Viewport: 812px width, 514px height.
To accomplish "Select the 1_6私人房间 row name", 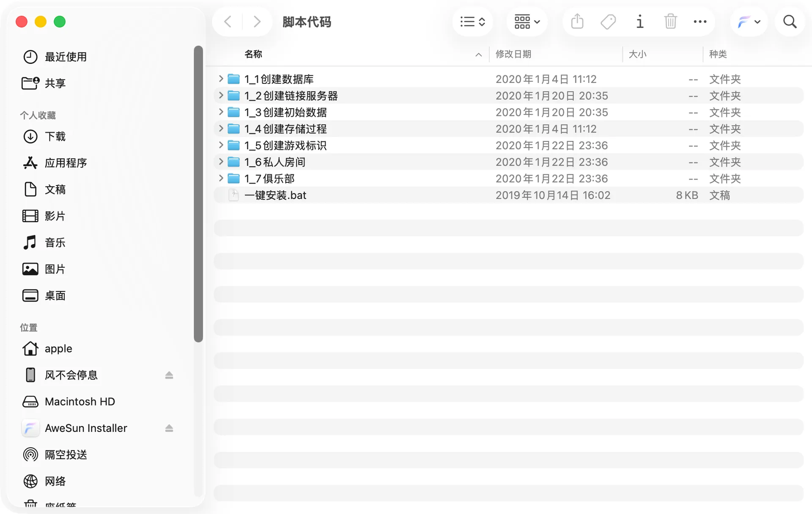I will click(x=275, y=162).
